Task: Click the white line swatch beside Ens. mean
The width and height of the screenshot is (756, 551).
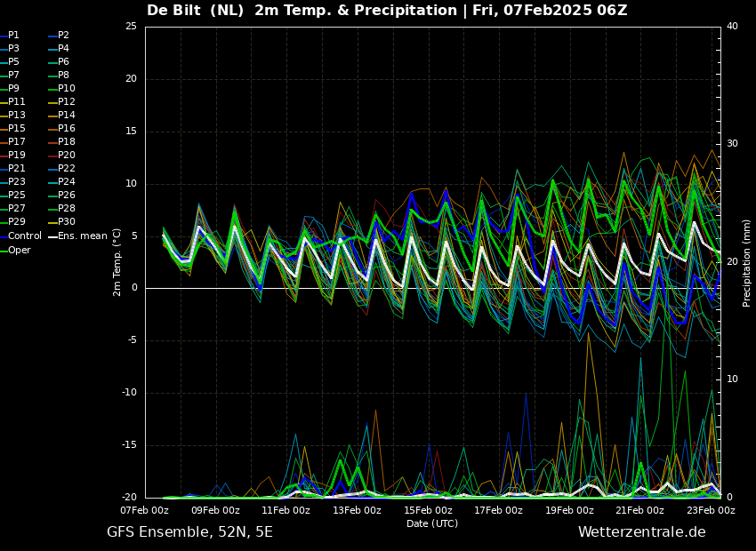Action: click(x=52, y=236)
